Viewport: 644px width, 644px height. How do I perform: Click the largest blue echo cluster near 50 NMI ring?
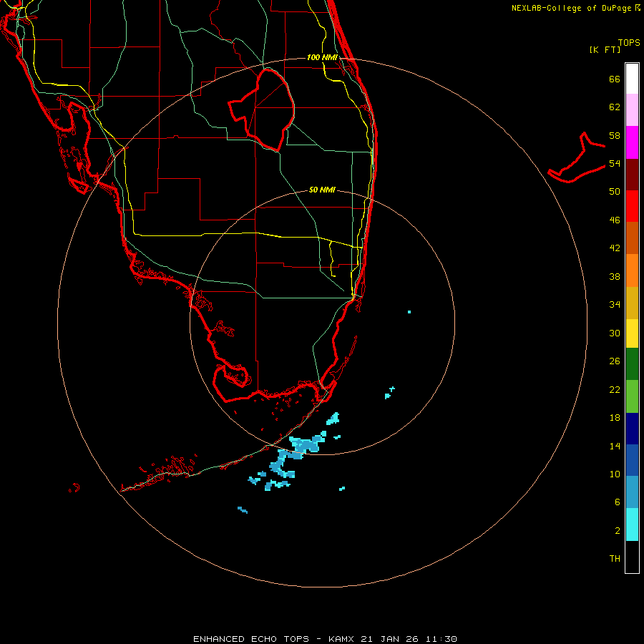pyautogui.click(x=306, y=445)
